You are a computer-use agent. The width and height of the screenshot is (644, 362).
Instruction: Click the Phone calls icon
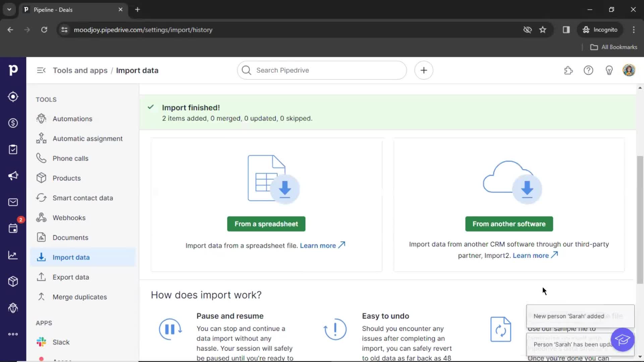41,158
